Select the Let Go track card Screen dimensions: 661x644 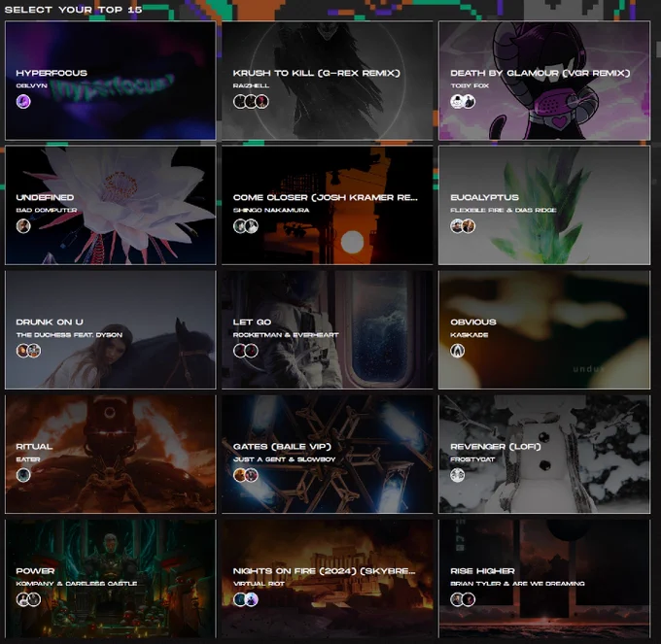[x=328, y=329]
